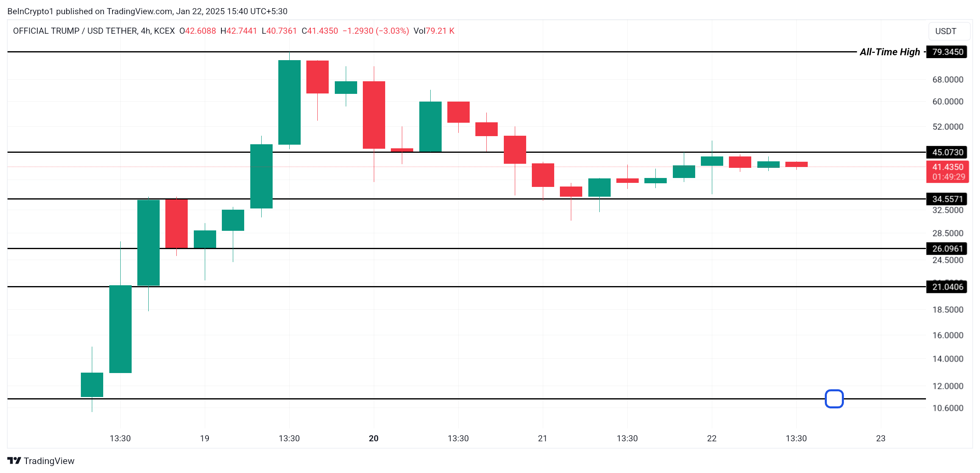Screen dimensions: 980x473
Task: Click the 45.0730 resistance price label
Action: point(946,152)
